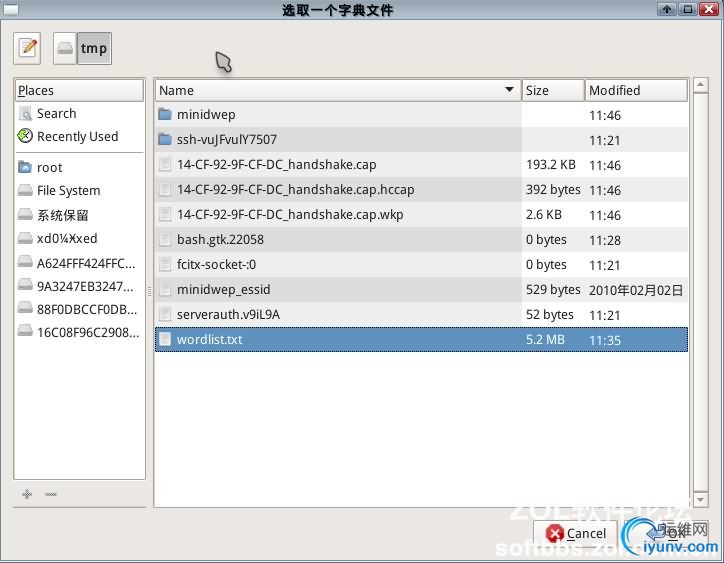Viewport: 724px width, 563px height.
Task: Select the handshake.cap.hccap file
Action: pyautogui.click(x=421, y=189)
